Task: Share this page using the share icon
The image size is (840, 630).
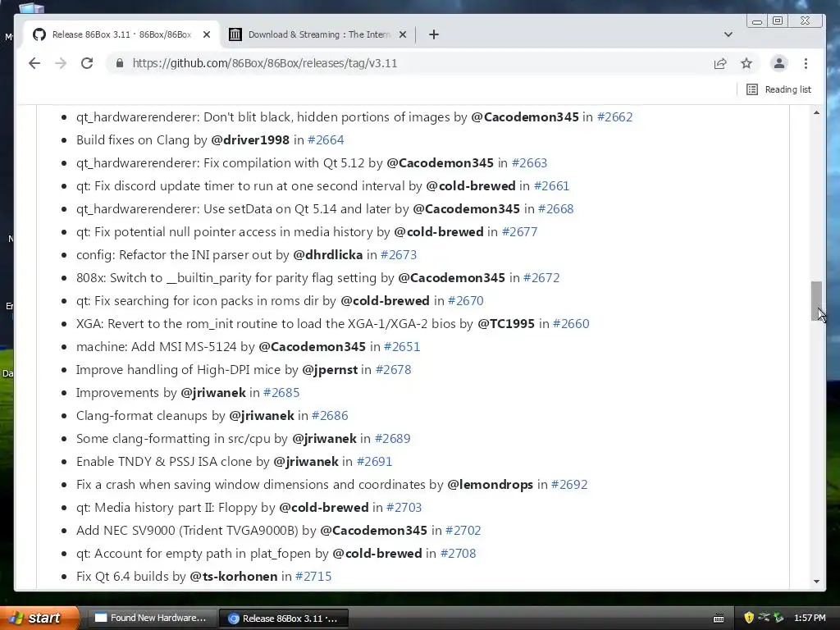Action: click(x=720, y=63)
